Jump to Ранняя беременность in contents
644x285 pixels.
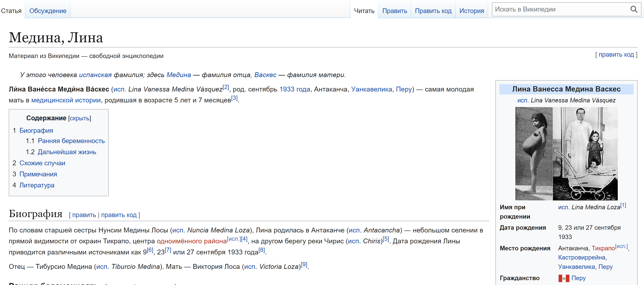(x=71, y=141)
